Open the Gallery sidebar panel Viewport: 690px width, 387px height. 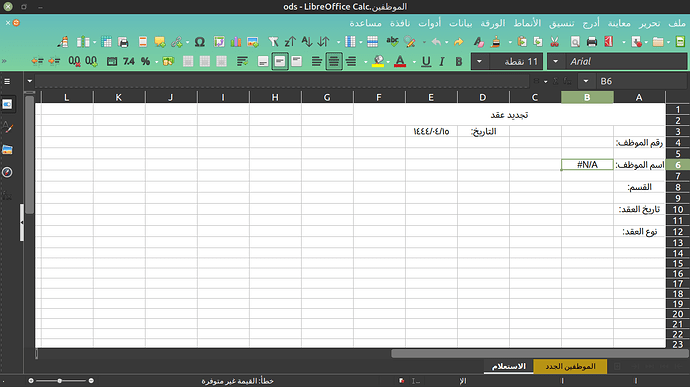(x=7, y=150)
